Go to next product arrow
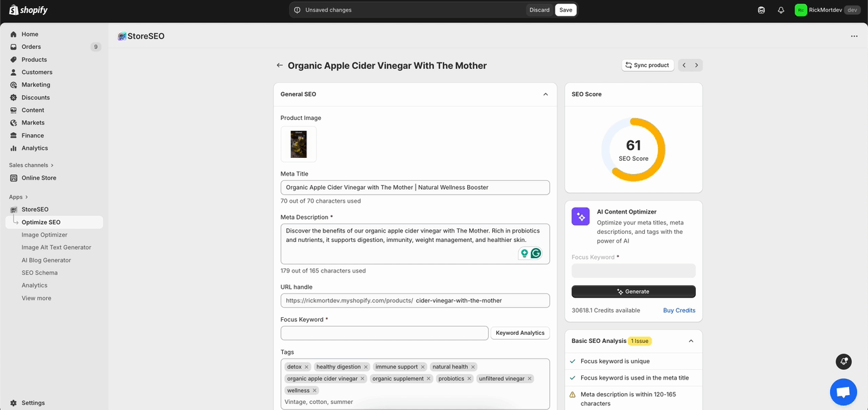Viewport: 868px width, 410px height. (696, 65)
